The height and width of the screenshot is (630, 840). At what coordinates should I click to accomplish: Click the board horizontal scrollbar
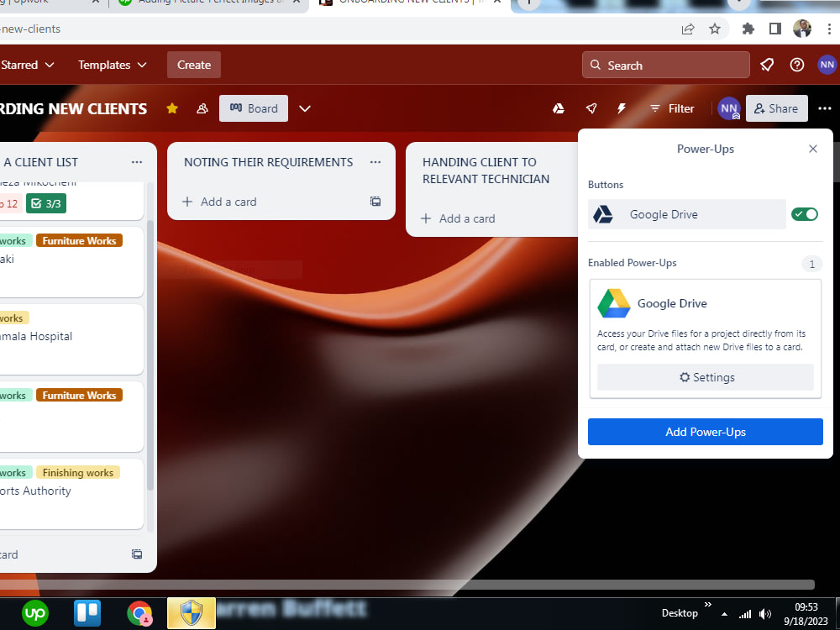point(407,584)
